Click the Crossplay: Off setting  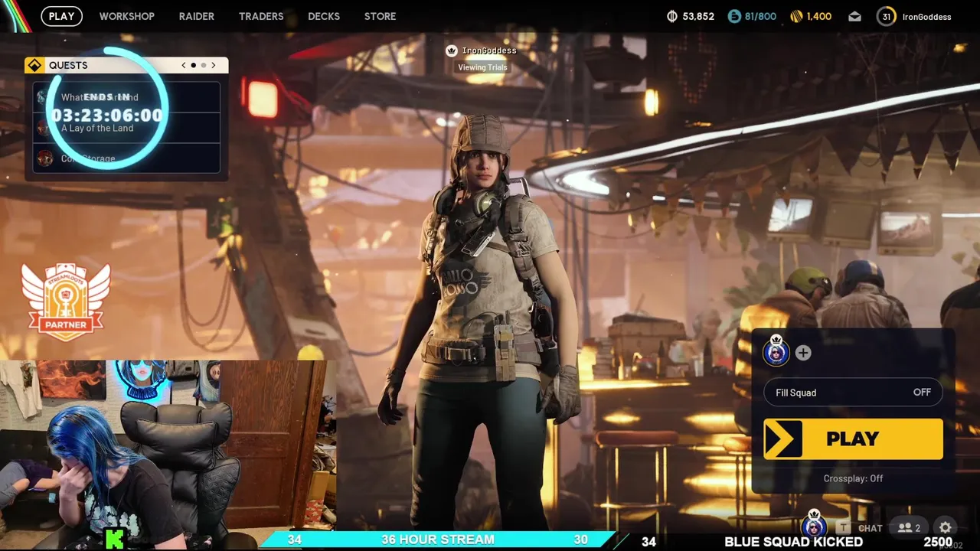click(x=853, y=478)
